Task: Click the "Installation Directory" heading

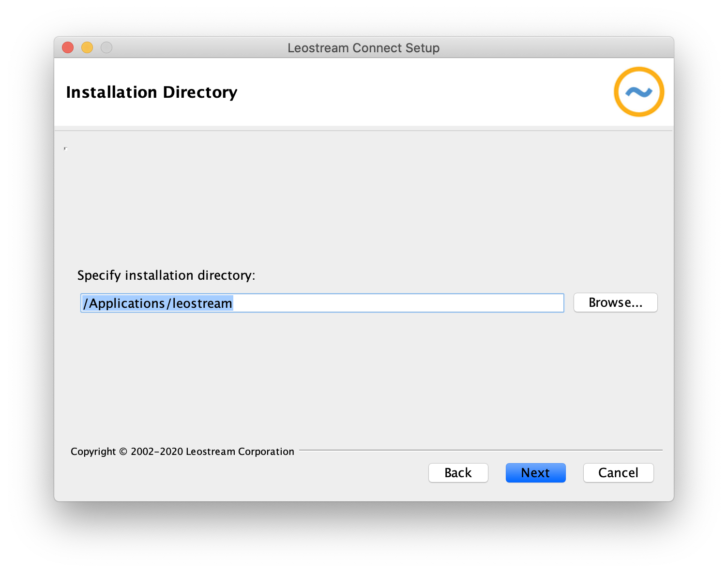Action: point(152,92)
